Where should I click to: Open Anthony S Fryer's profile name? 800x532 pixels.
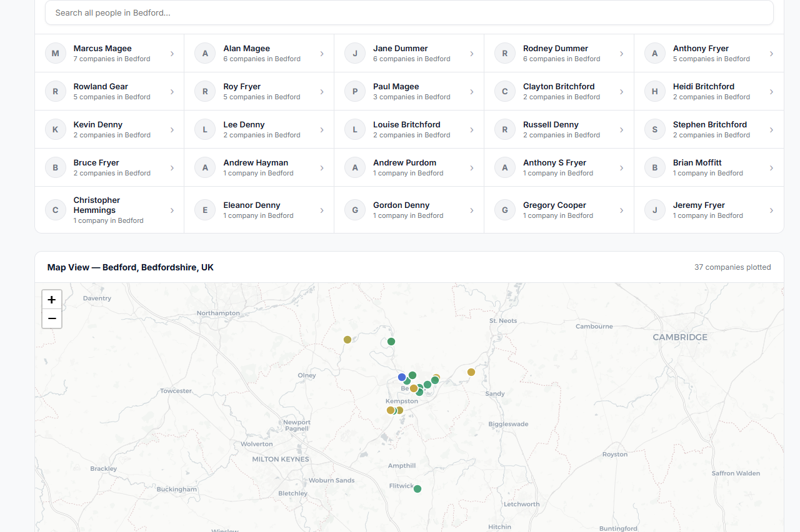point(554,162)
